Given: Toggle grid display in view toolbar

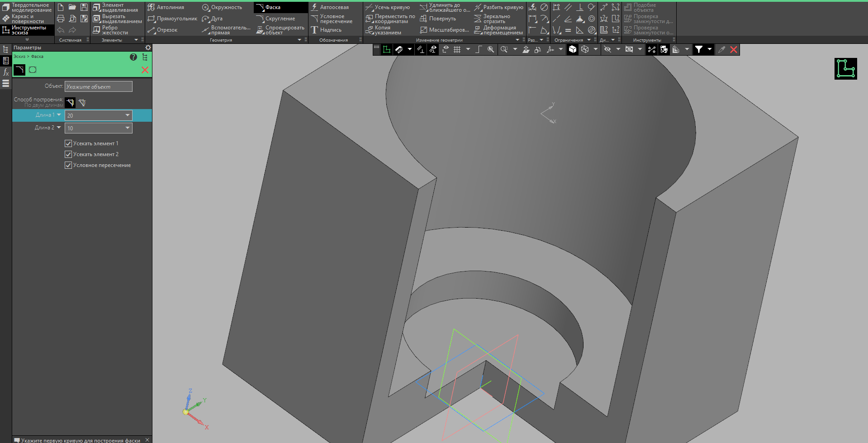Looking at the screenshot, I should 457,49.
